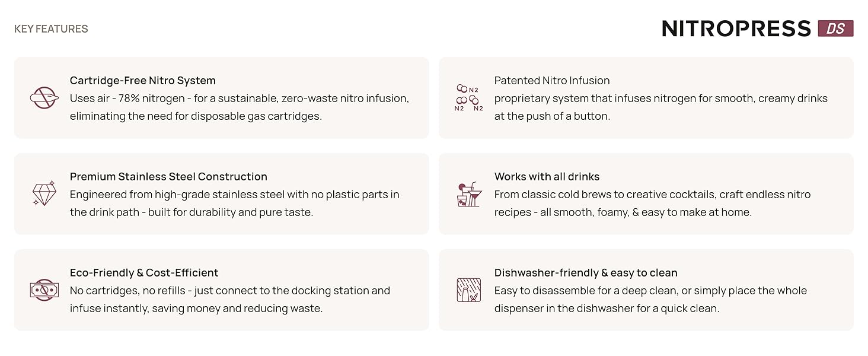The image size is (868, 356).
Task: Click the diamond stainless steel icon
Action: coord(44,193)
